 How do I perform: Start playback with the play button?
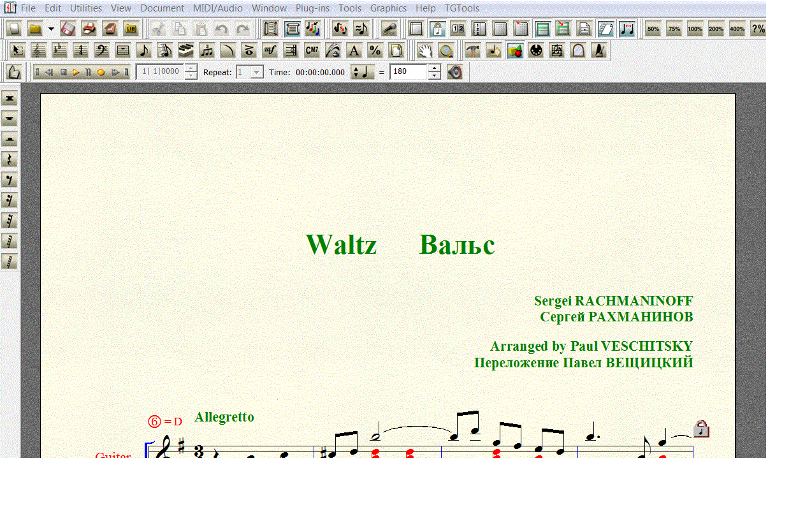[x=76, y=72]
